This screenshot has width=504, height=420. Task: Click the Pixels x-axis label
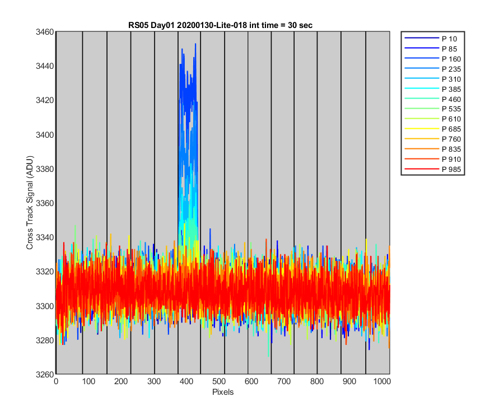pyautogui.click(x=223, y=392)
